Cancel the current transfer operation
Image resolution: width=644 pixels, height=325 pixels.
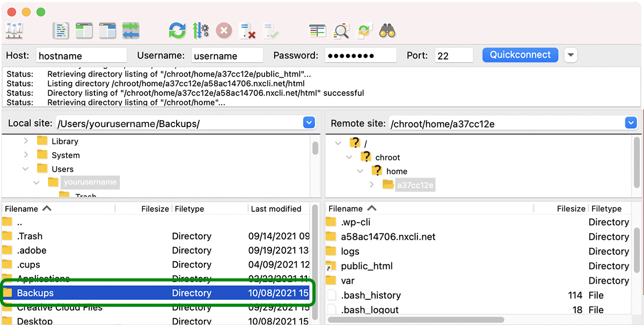tap(224, 31)
